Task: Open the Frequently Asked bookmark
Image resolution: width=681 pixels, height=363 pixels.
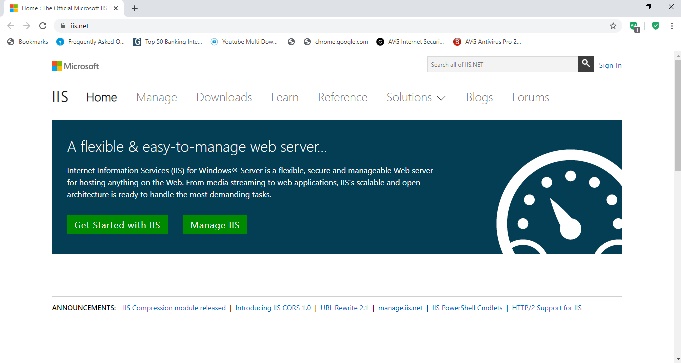Action: 90,42
